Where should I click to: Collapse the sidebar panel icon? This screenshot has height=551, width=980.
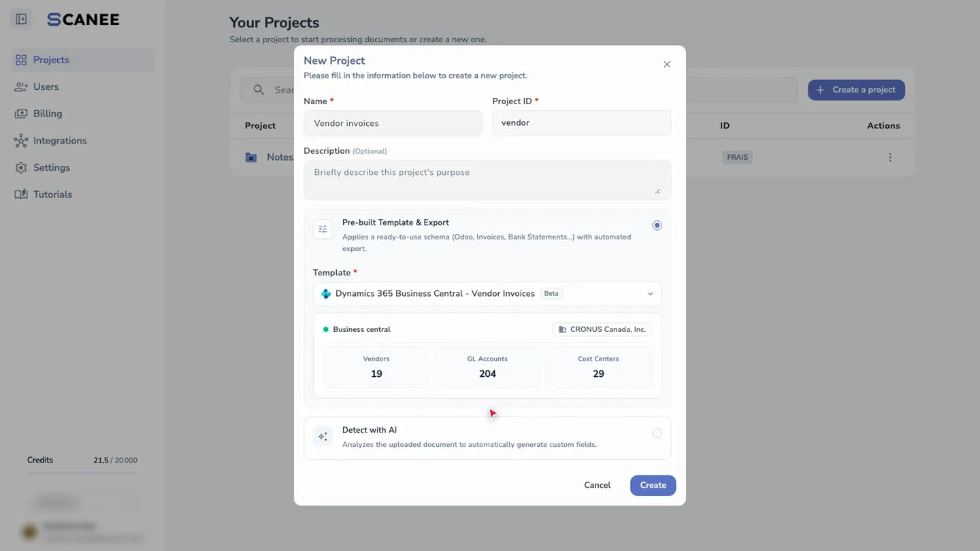coord(21,19)
